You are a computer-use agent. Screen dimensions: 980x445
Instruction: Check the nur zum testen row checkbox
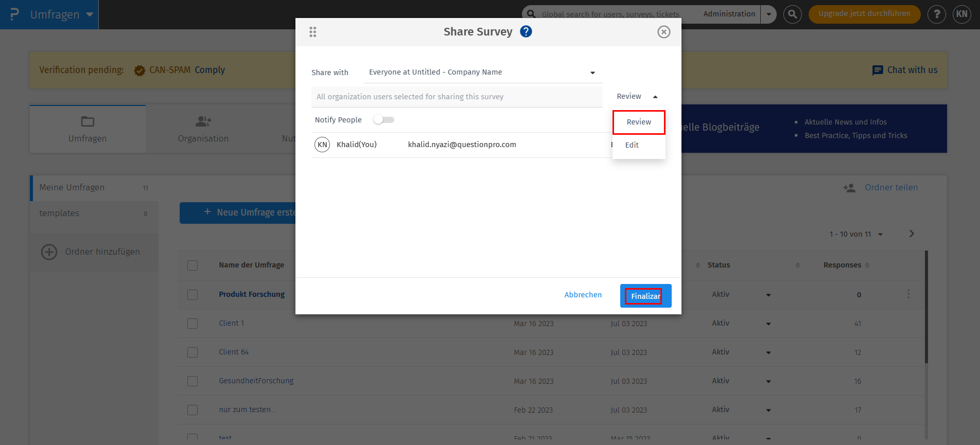coord(192,410)
